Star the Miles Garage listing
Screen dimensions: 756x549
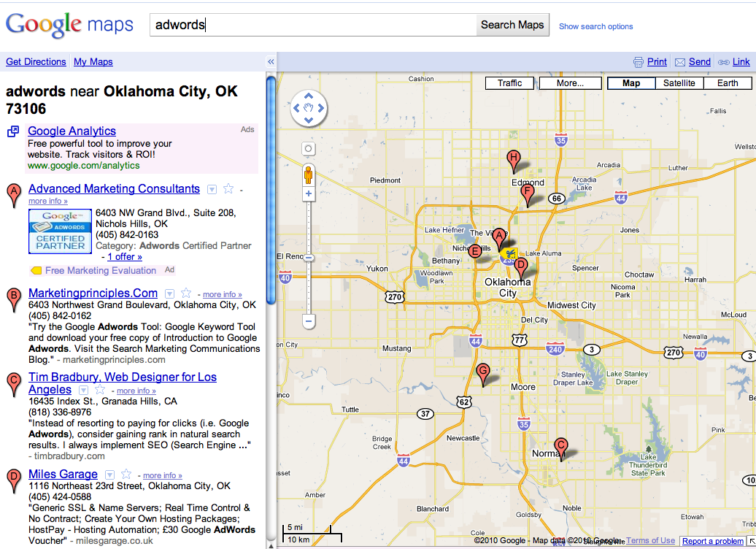coord(126,475)
